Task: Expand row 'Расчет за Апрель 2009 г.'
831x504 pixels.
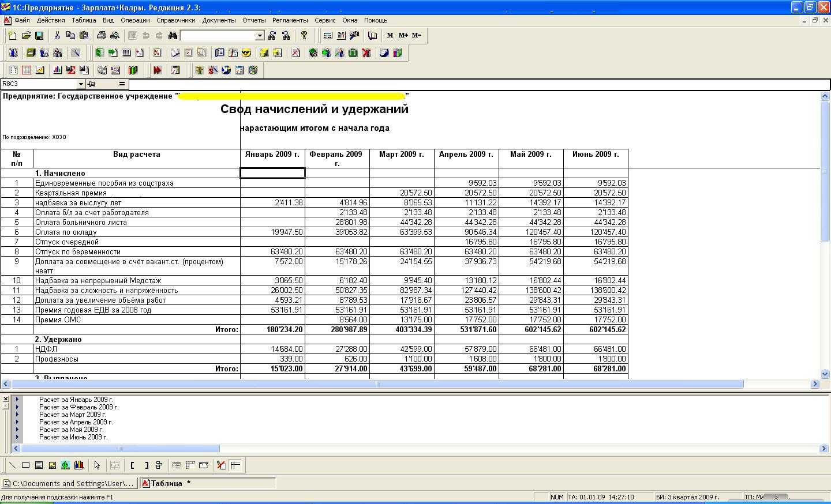Action: pyautogui.click(x=17, y=422)
